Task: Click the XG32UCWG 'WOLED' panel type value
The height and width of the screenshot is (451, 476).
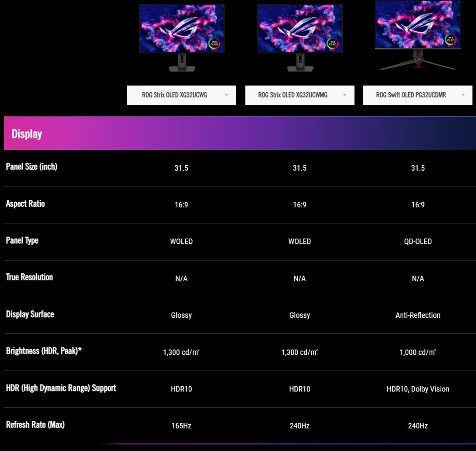Action: click(x=181, y=242)
